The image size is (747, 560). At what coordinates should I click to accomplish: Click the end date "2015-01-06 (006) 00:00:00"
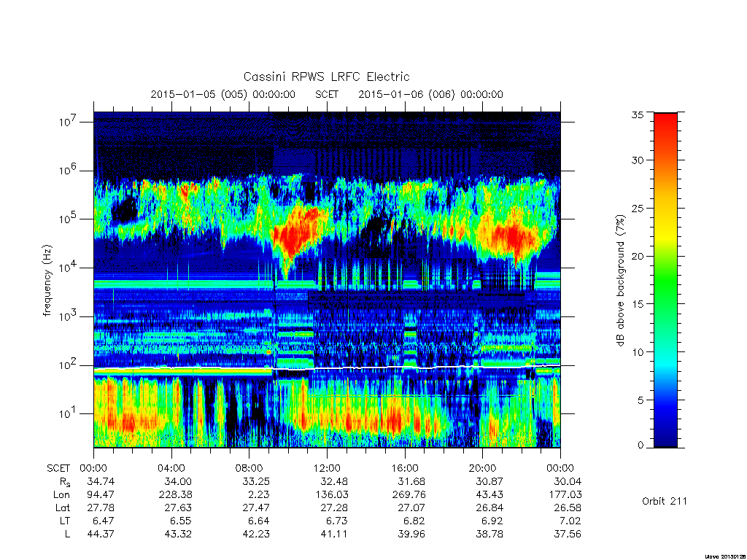[x=430, y=94]
